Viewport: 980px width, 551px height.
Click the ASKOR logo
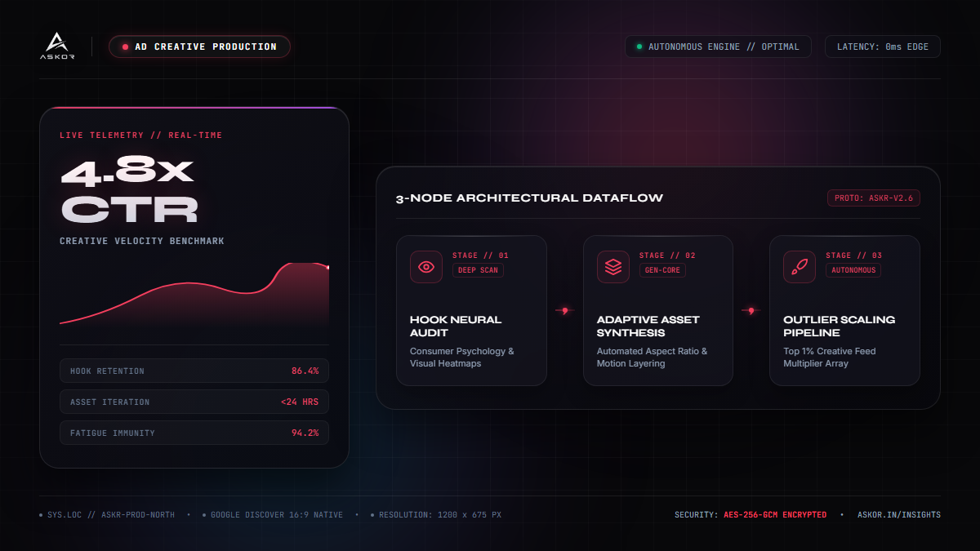pyautogui.click(x=56, y=47)
